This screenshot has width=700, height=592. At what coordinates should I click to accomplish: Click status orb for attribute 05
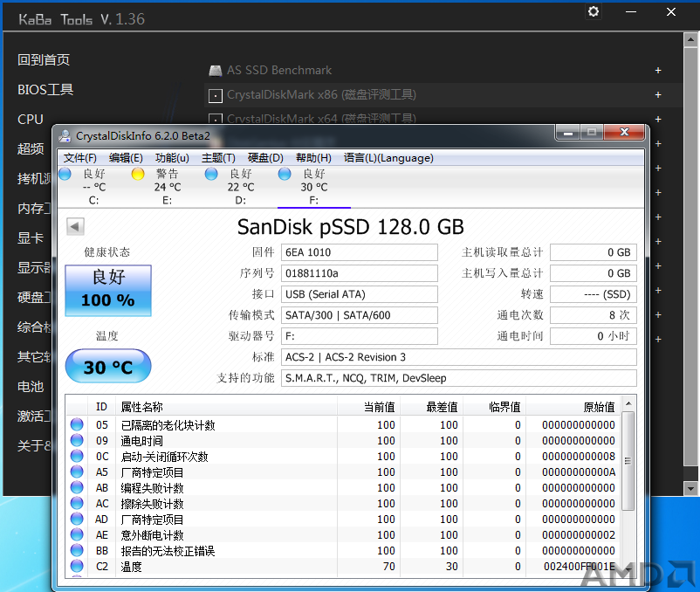(x=77, y=424)
